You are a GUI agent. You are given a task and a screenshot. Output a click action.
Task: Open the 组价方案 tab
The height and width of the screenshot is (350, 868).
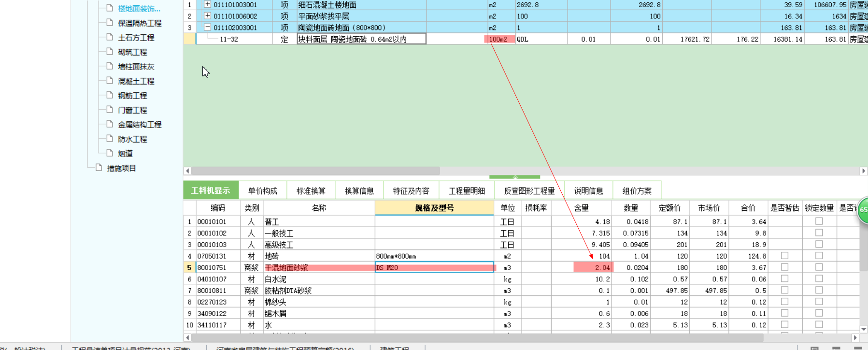click(x=637, y=190)
